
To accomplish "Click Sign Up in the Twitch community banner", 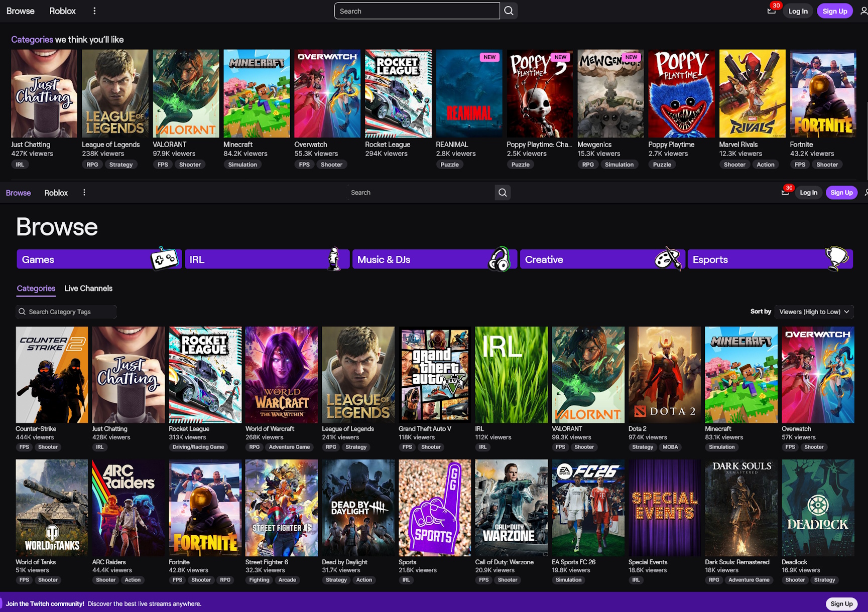I will (841, 603).
